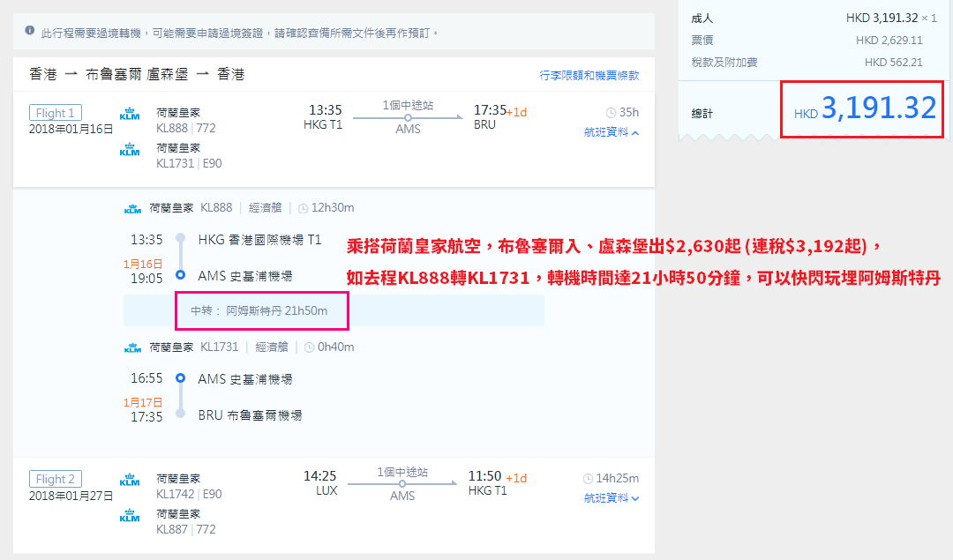Click the transfer info 中转： 阿姆斯特丹 21h50m
The height and width of the screenshot is (560, 953).
[259, 311]
